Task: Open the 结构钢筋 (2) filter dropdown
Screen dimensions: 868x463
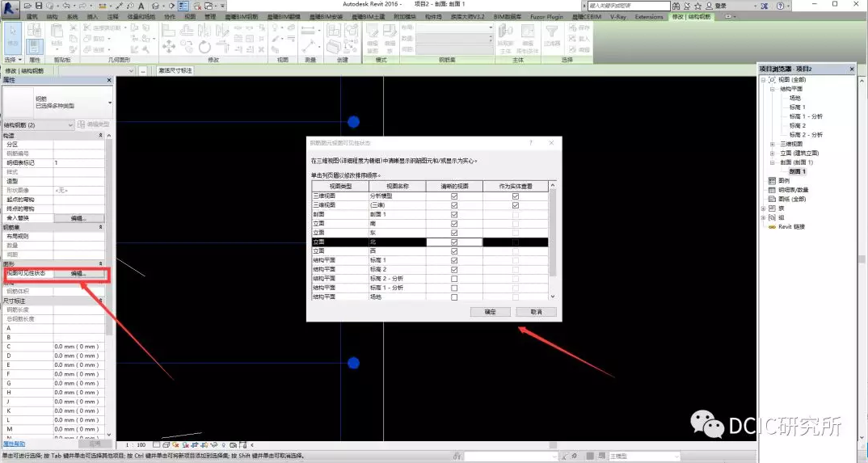Action: pyautogui.click(x=70, y=125)
